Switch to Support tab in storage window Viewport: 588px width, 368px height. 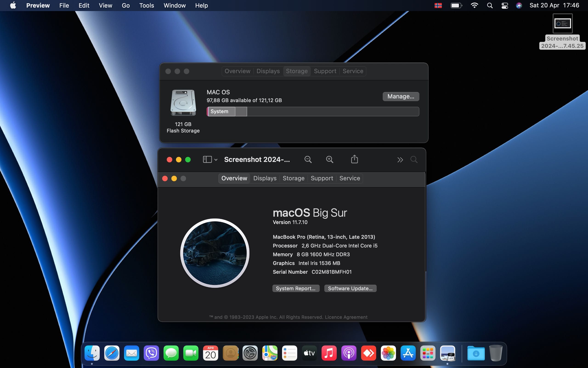tap(325, 71)
